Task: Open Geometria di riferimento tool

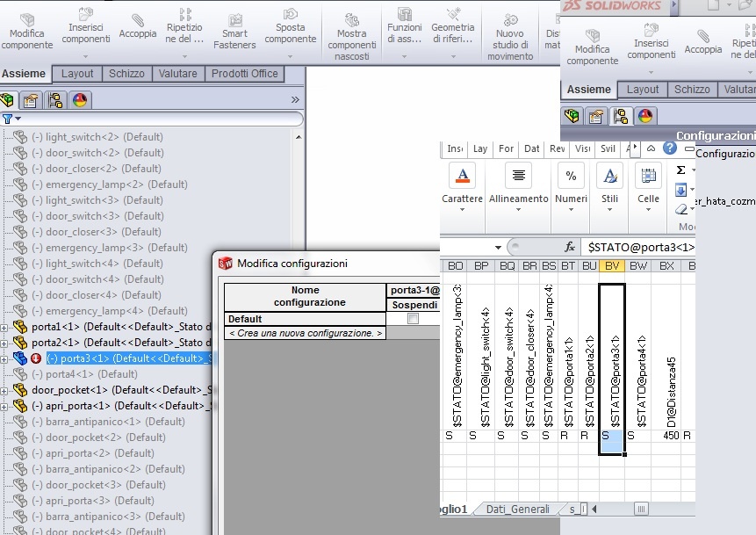Action: [x=453, y=32]
